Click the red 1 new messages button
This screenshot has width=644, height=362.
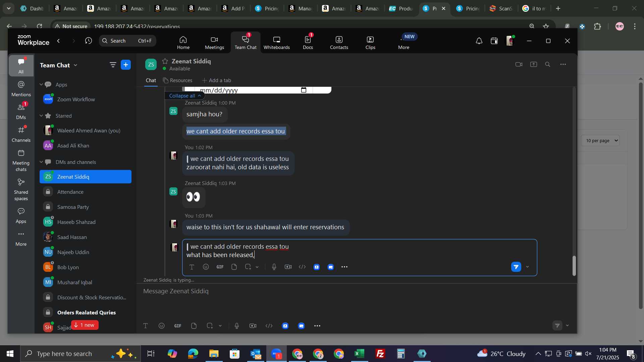click(x=85, y=325)
